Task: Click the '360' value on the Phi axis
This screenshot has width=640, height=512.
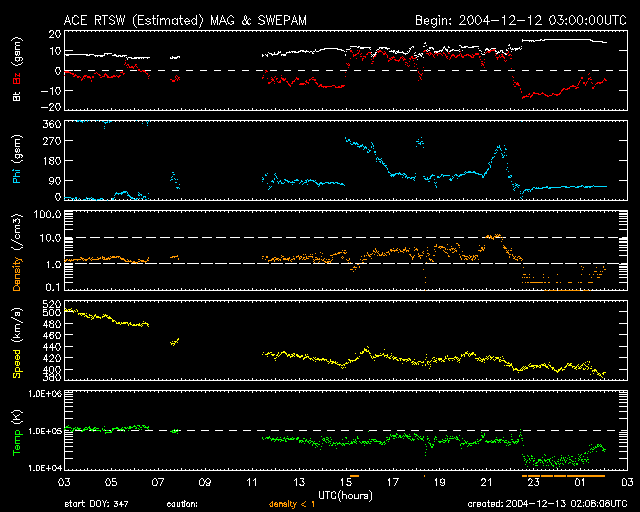Action: [52, 124]
